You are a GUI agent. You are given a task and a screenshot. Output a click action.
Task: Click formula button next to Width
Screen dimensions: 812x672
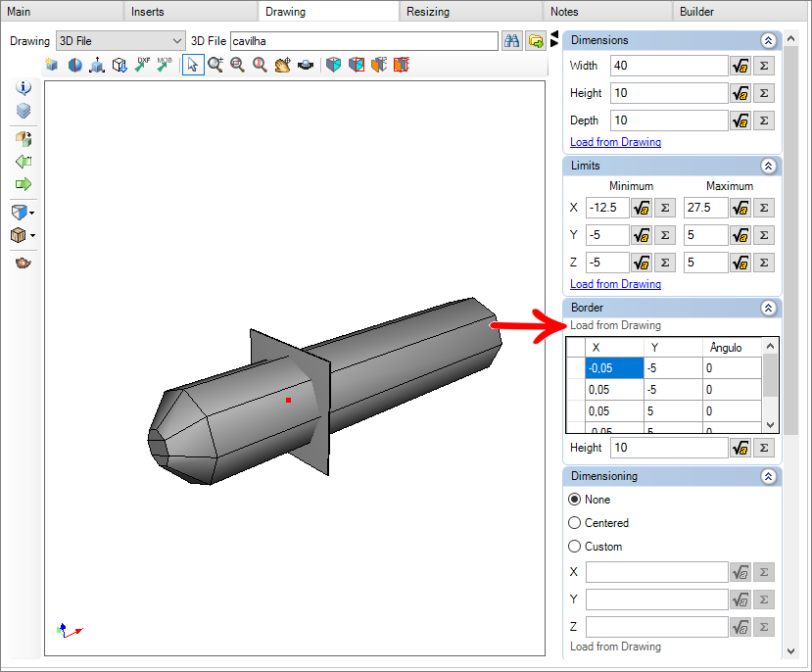click(740, 66)
